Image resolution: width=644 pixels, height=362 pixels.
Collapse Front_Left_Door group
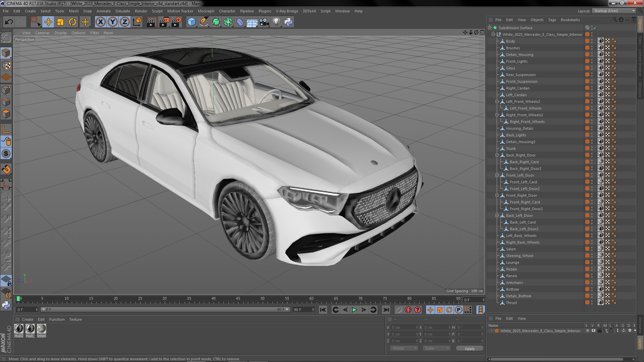[x=497, y=175]
